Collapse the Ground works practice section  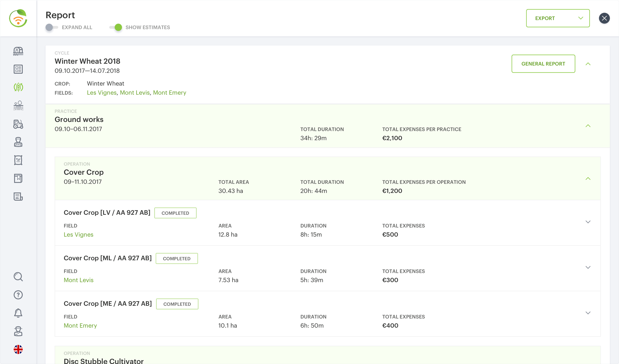click(x=588, y=126)
